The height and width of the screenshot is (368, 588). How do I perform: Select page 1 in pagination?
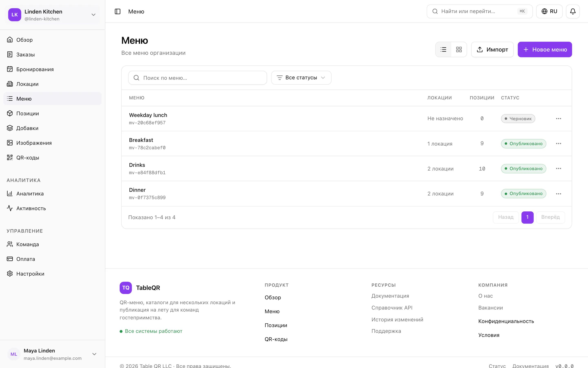527,217
